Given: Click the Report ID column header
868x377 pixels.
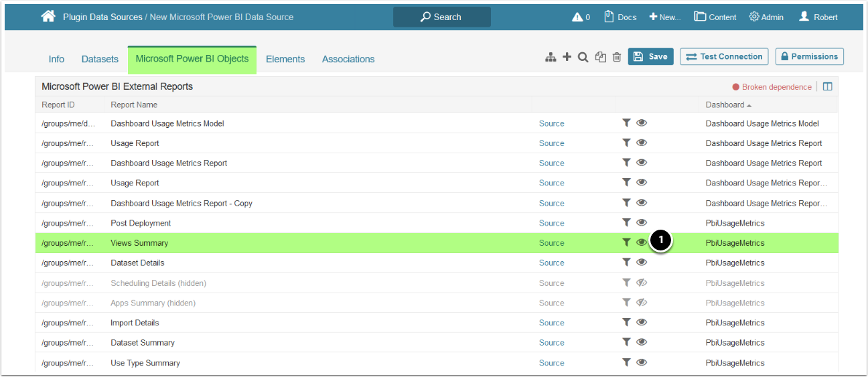Looking at the screenshot, I should pos(58,104).
